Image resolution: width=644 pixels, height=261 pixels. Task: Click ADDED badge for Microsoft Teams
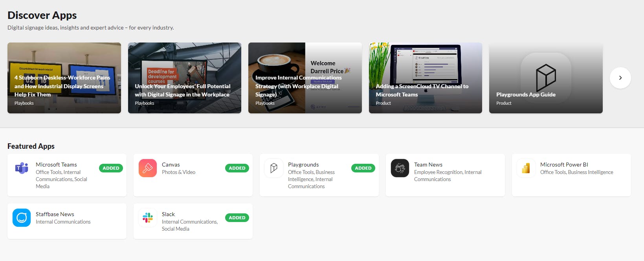click(111, 168)
